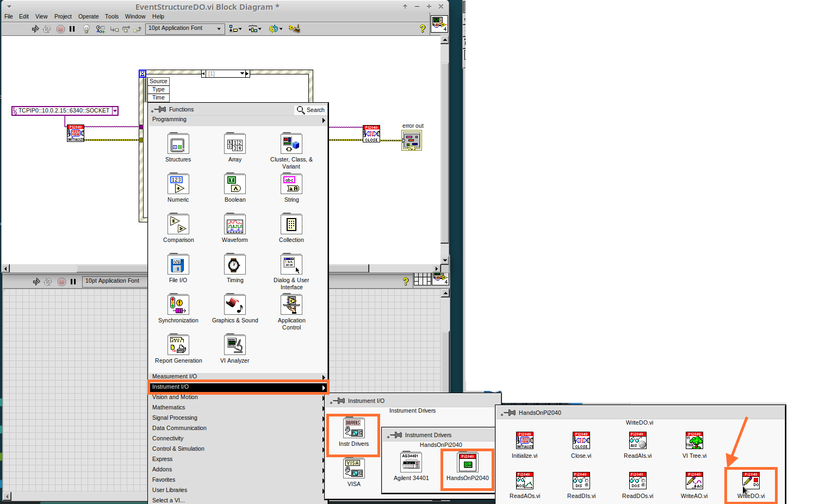
Task: Select Data Communication category
Action: (x=238, y=428)
